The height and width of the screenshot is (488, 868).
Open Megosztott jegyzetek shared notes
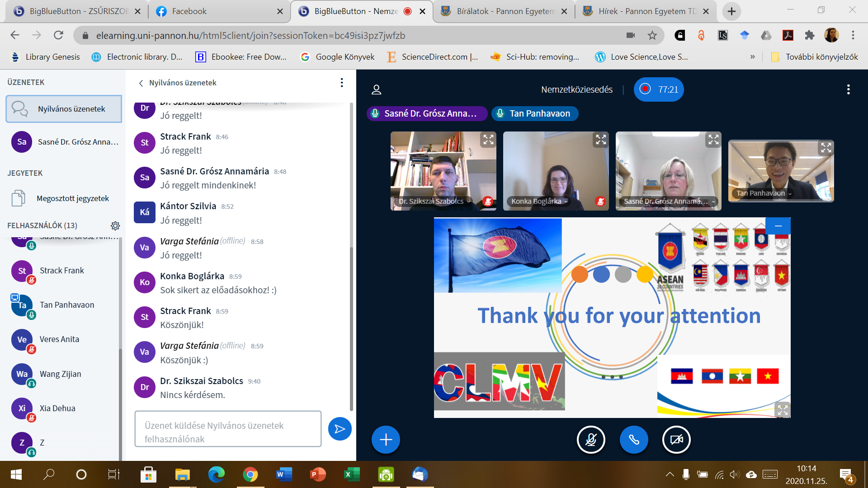coord(72,198)
